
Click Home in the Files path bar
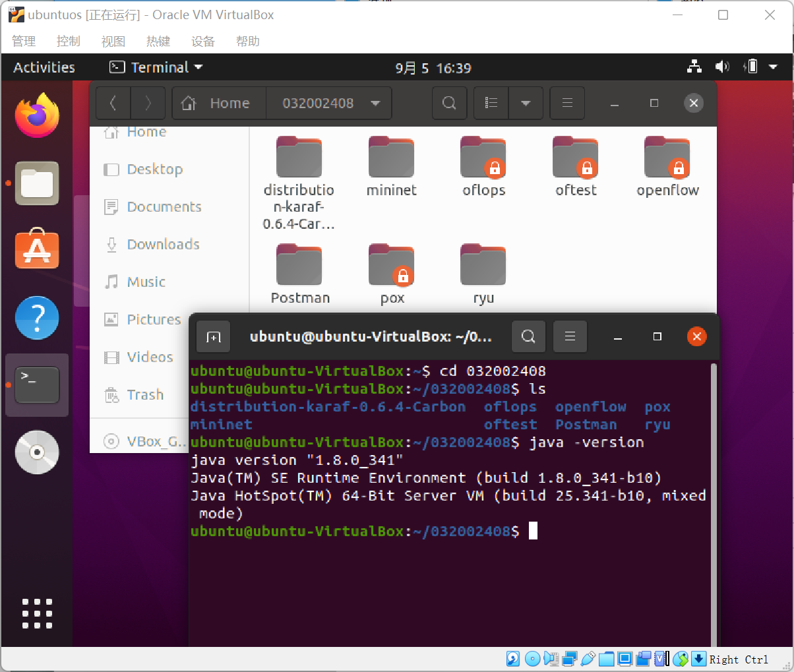220,103
